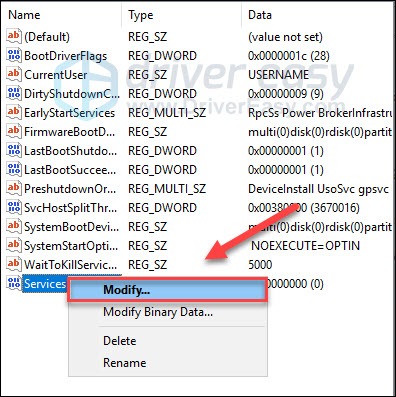Viewport: 396px width, 397px height.
Task: Click the EarlyStartServices multi-string icon
Action: (14, 112)
